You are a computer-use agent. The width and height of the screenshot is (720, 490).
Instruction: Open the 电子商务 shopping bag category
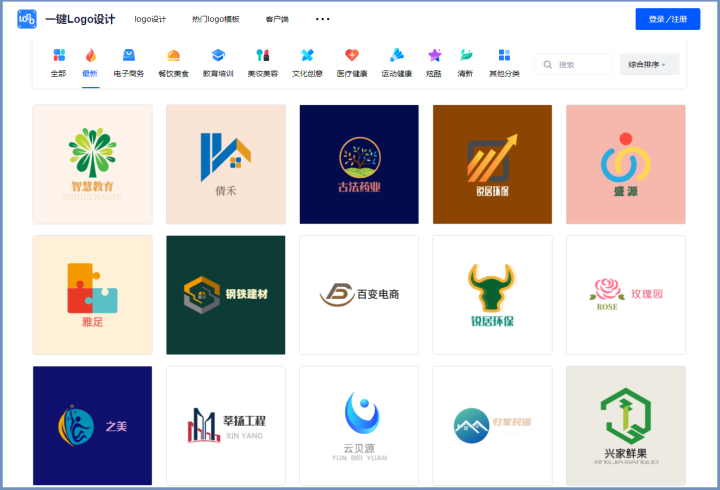point(128,56)
